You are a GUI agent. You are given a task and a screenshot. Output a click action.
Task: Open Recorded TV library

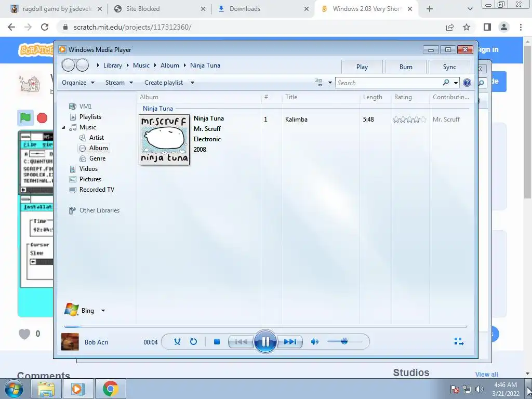97,190
